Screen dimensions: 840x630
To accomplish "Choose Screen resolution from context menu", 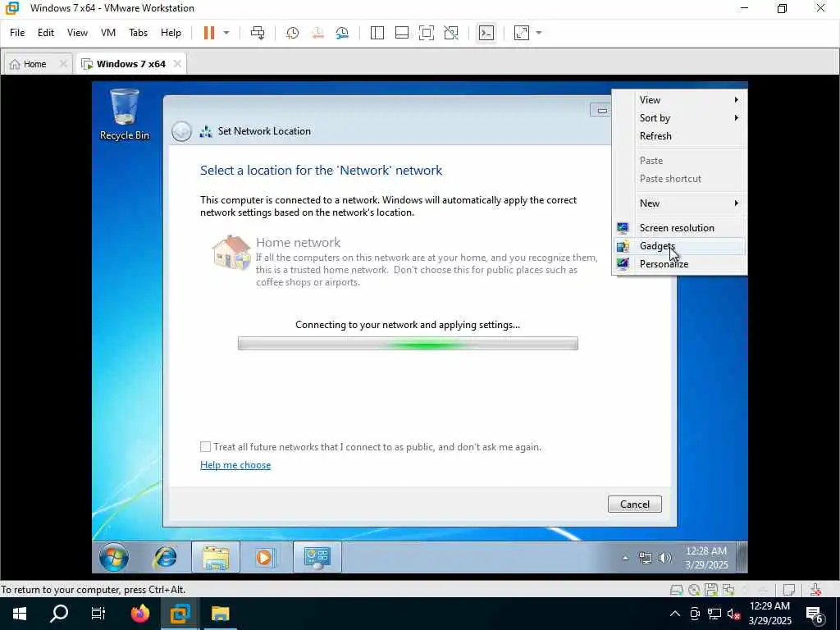I will (x=679, y=228).
